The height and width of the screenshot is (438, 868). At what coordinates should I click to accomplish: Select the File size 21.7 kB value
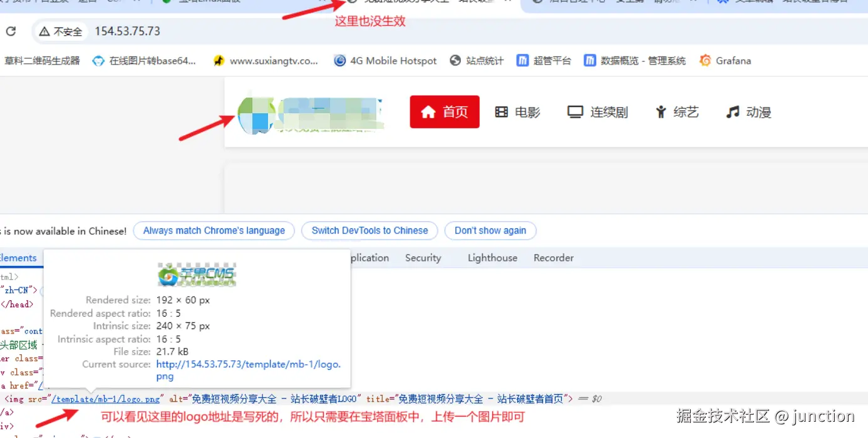pos(172,352)
